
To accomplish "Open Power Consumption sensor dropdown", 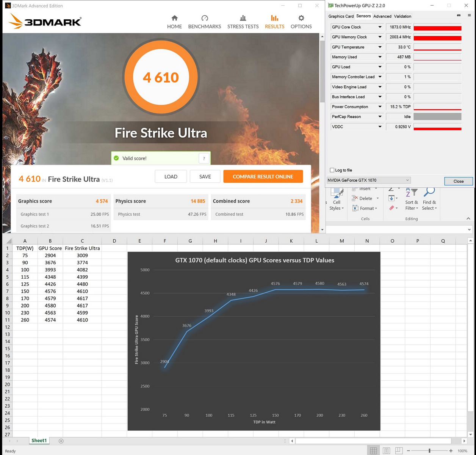I will (380, 107).
